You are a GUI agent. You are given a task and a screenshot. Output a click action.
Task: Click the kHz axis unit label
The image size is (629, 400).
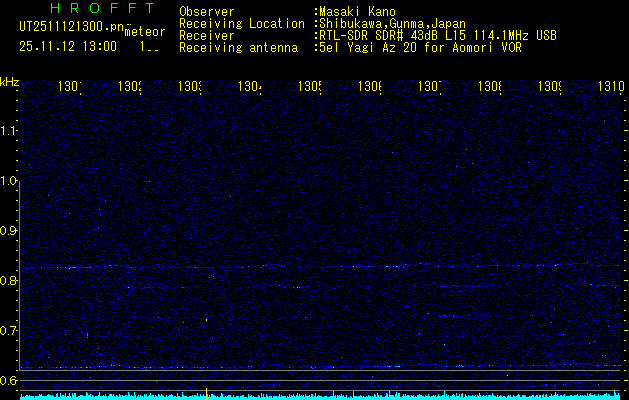(9, 81)
